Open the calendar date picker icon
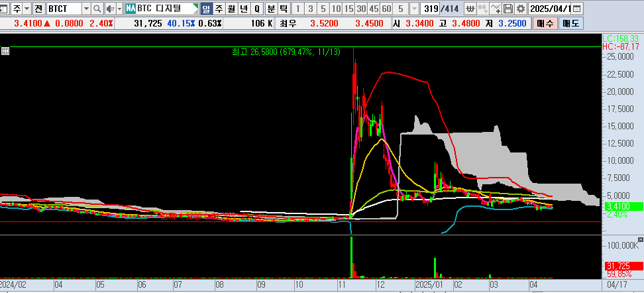The image size is (644, 293). pos(576,8)
